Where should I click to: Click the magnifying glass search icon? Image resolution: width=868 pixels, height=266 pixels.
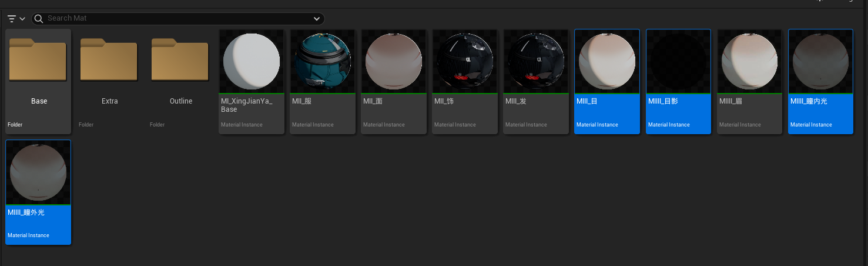click(x=39, y=19)
